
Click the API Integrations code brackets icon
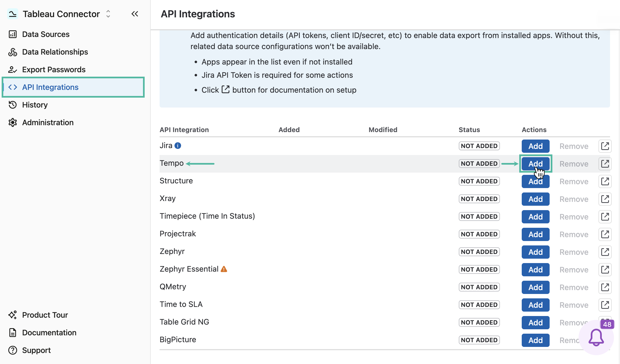pyautogui.click(x=13, y=87)
